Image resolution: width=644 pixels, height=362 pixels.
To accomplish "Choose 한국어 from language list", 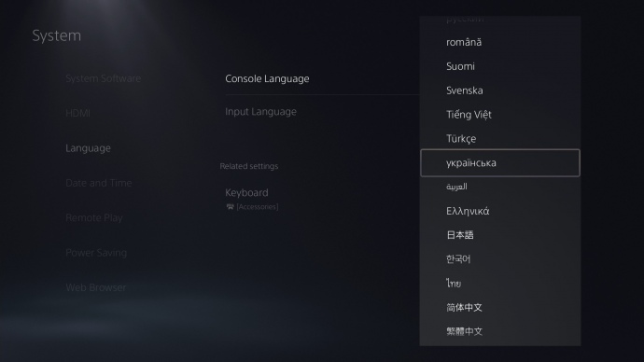I will pos(500,259).
